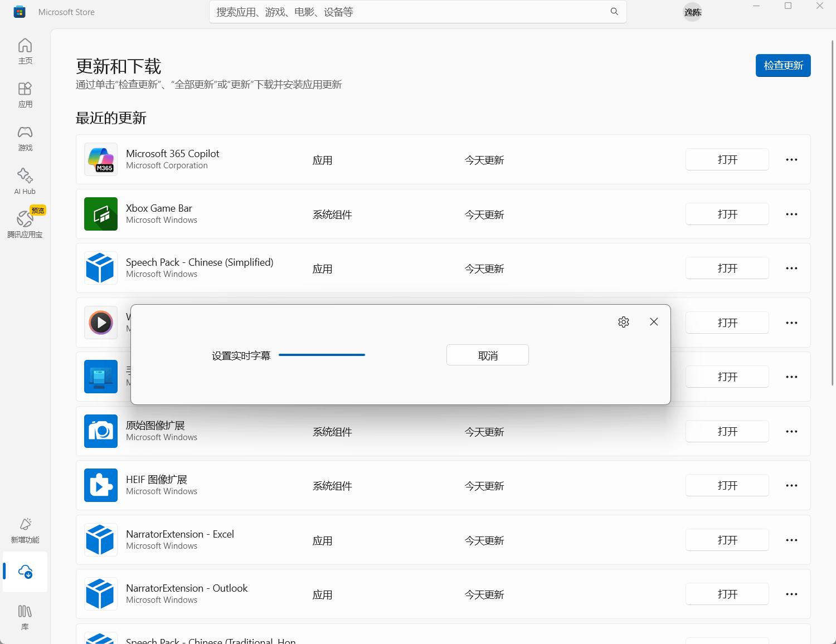Image resolution: width=836 pixels, height=644 pixels.
Task: Click the live captions setup progress bar
Action: [322, 355]
